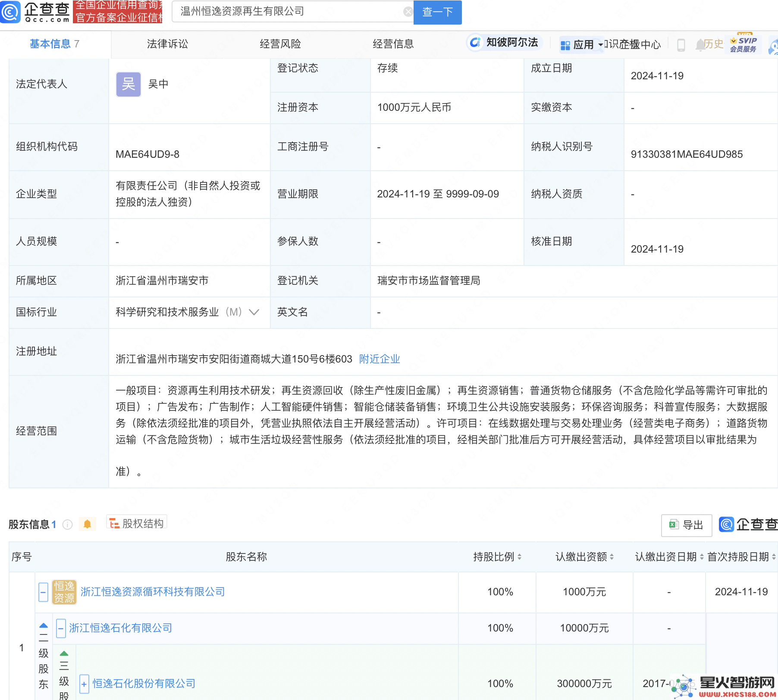
Task: Click business term 2024-11-19 至 9999-09-09
Action: coord(438,194)
